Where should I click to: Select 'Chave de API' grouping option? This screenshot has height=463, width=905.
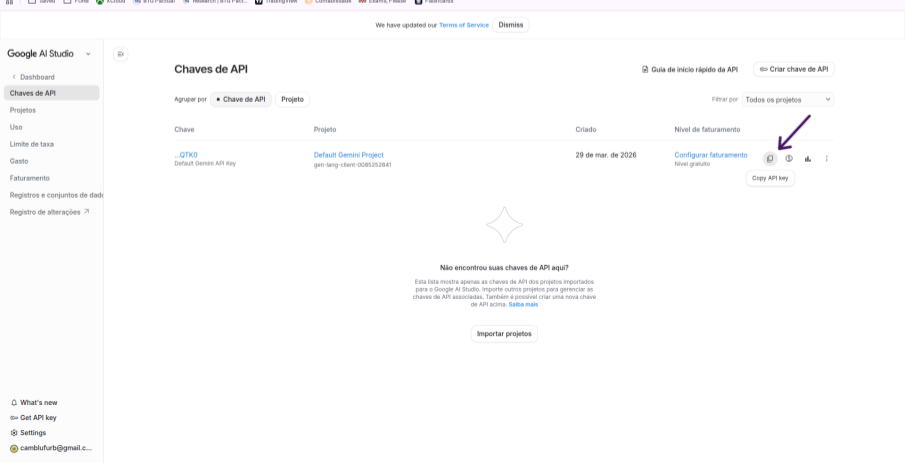click(x=240, y=99)
